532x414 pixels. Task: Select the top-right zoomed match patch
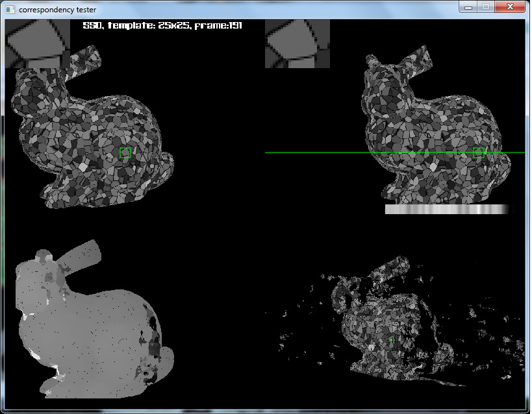click(x=298, y=43)
